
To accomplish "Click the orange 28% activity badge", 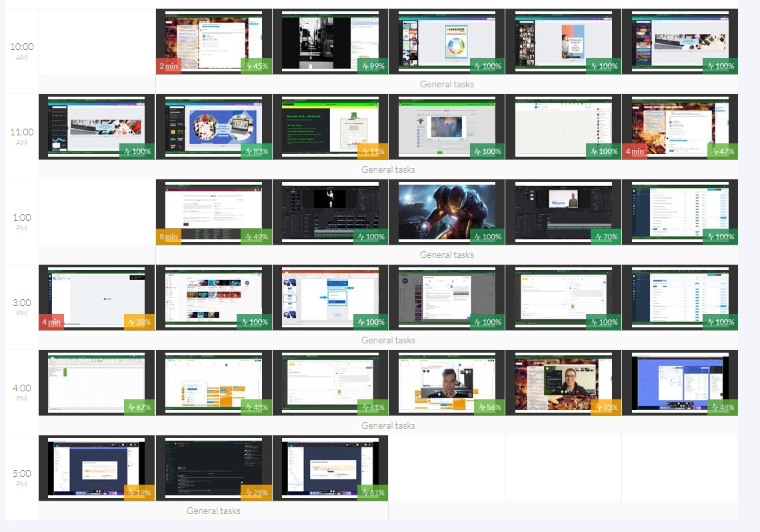I will [139, 322].
